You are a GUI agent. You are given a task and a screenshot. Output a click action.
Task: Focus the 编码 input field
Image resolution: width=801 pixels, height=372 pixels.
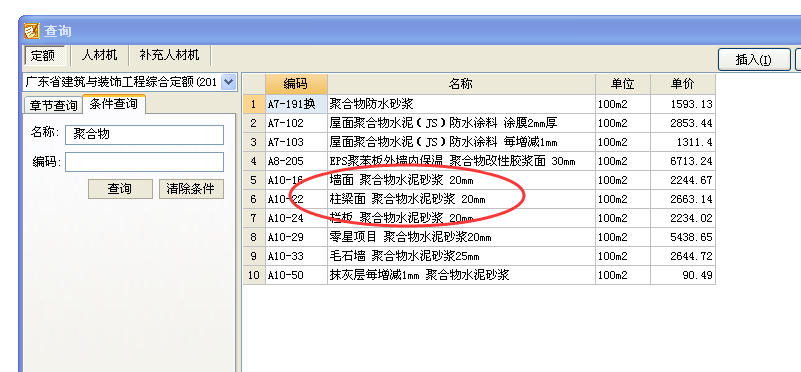click(x=145, y=162)
